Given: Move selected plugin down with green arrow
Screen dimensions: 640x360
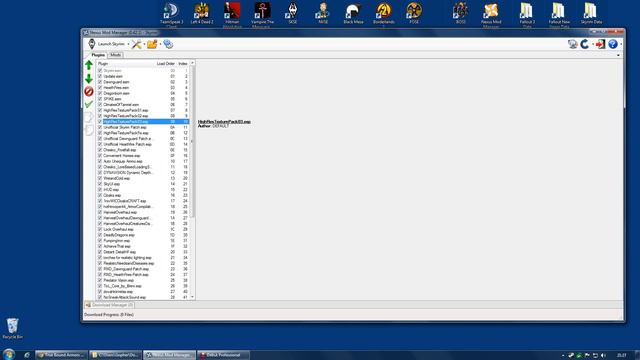Looking at the screenshot, I should pyautogui.click(x=89, y=78).
